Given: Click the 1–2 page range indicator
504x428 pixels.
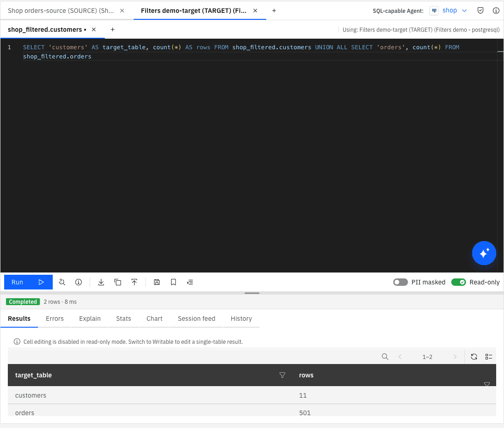Looking at the screenshot, I should (x=427, y=357).
